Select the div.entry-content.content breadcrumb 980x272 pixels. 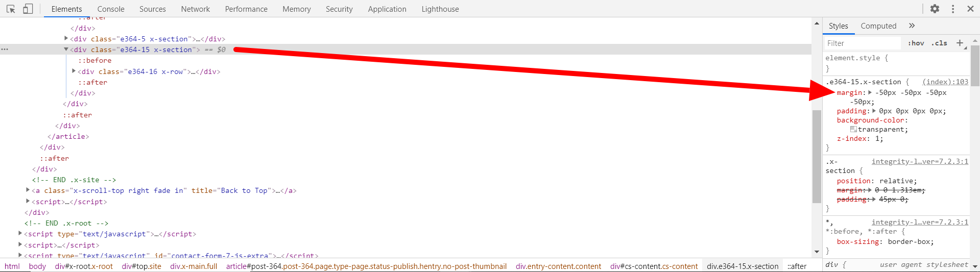coord(558,266)
